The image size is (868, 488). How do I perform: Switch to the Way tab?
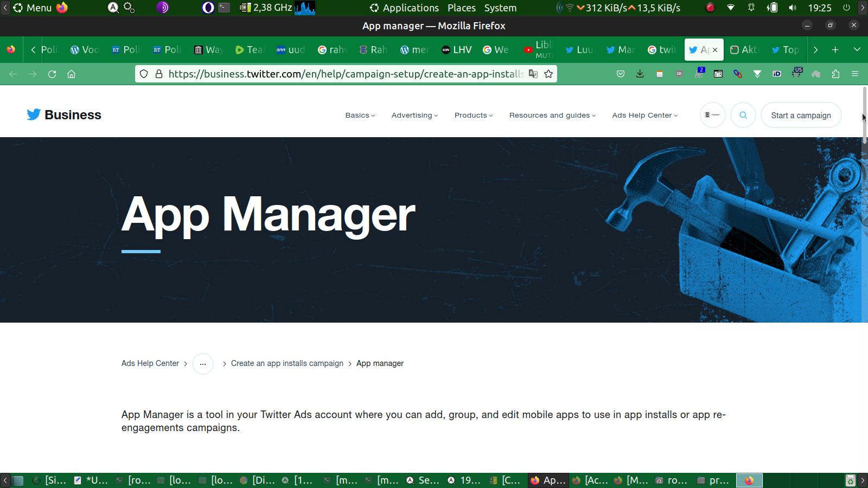(209, 50)
